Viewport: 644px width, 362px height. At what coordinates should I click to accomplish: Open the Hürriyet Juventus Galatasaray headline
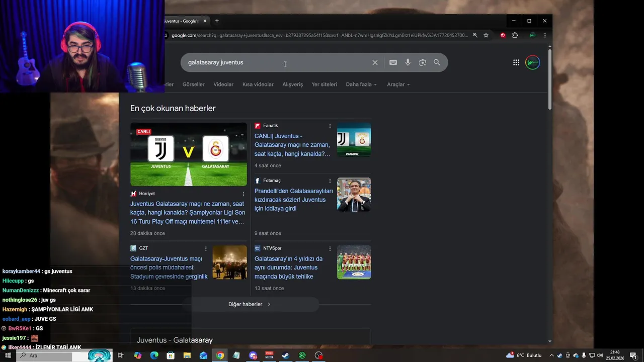188,213
